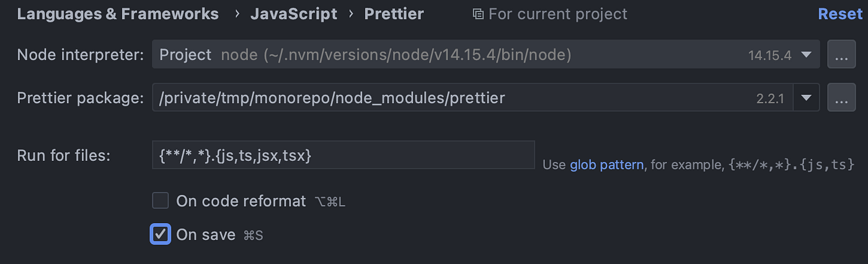The width and height of the screenshot is (868, 264).
Task: Expand the Node interpreter dropdown arrow
Action: click(x=806, y=55)
